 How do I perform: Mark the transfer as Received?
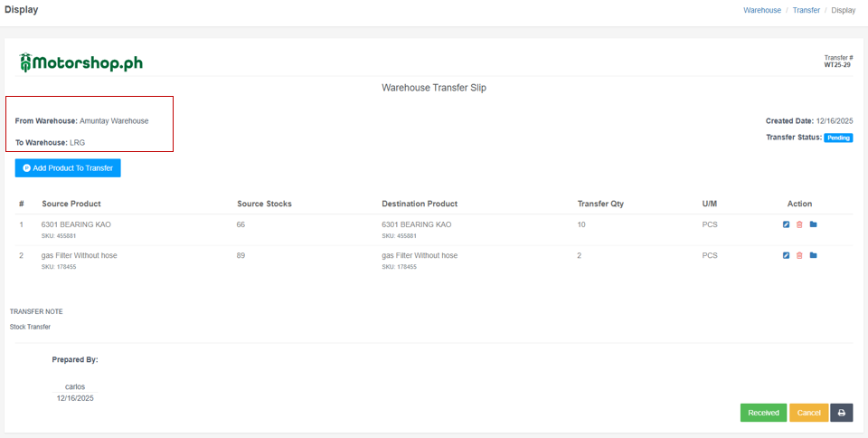[x=763, y=413]
